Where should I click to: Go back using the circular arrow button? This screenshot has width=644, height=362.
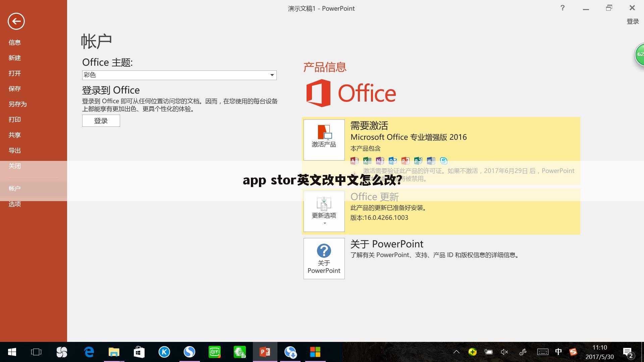[x=16, y=21]
